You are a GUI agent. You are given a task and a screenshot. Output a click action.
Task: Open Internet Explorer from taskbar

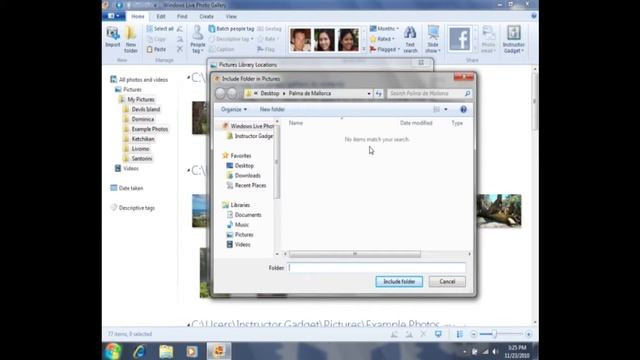tap(140, 351)
